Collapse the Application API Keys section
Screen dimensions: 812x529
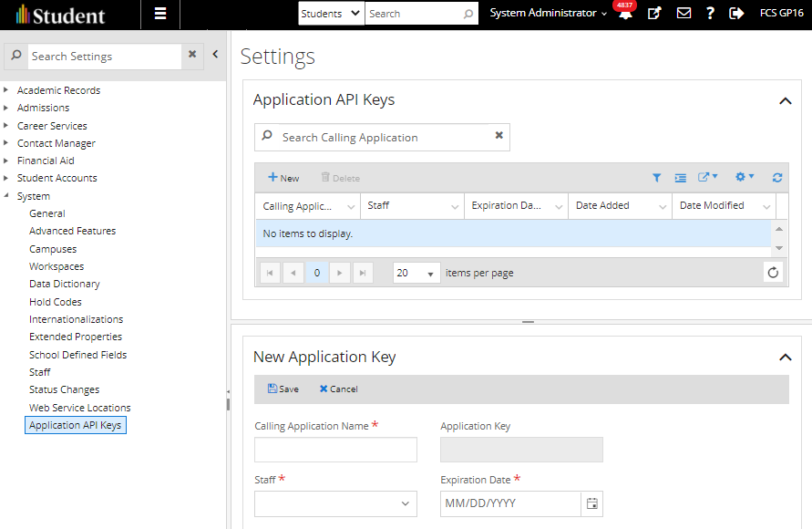tap(785, 99)
